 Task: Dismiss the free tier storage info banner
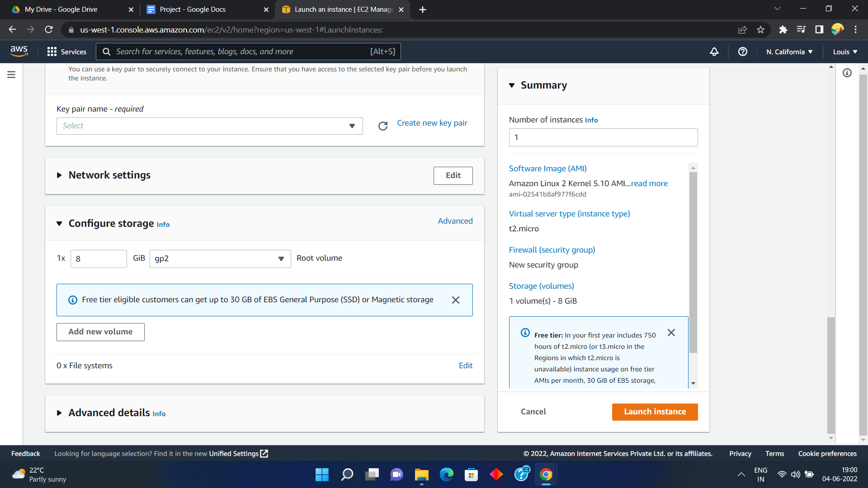[x=456, y=300]
